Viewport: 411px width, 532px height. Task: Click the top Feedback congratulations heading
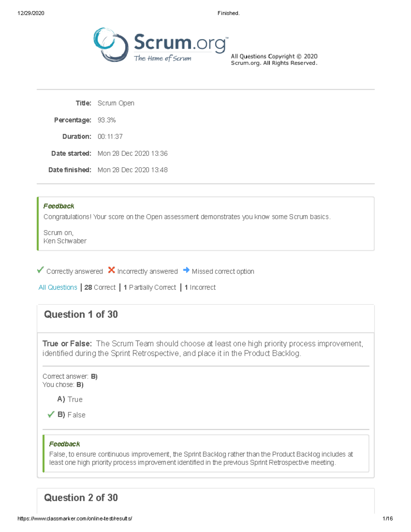coord(59,206)
